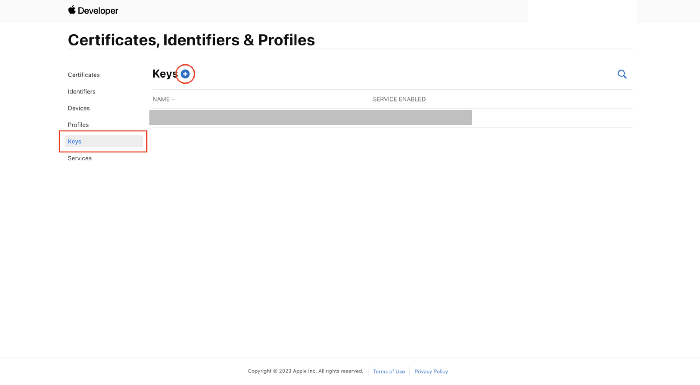Select the highlighted Keys sidebar item
The image size is (700, 385).
click(x=104, y=141)
